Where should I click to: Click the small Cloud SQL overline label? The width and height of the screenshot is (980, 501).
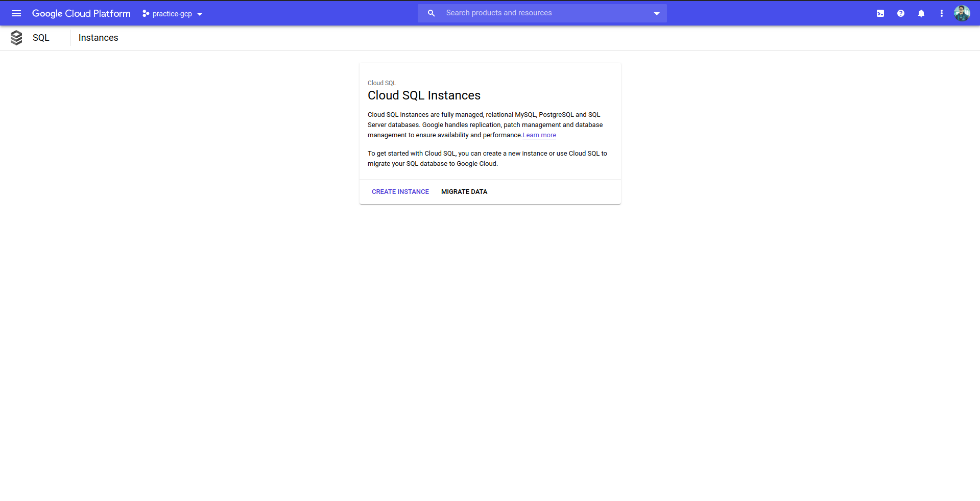point(382,83)
